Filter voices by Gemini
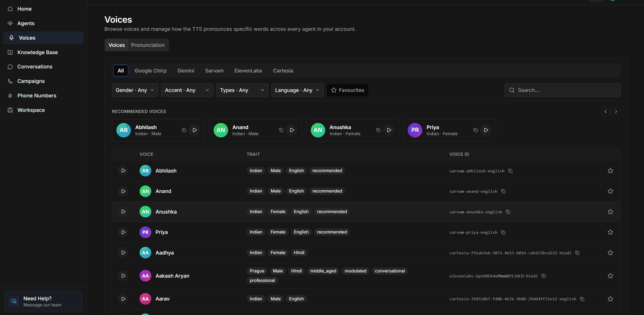 click(186, 70)
